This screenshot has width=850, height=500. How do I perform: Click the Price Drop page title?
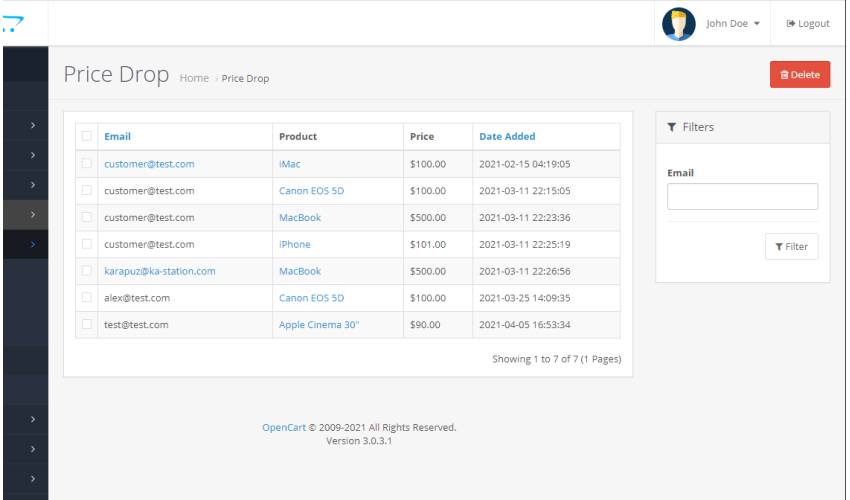(116, 74)
